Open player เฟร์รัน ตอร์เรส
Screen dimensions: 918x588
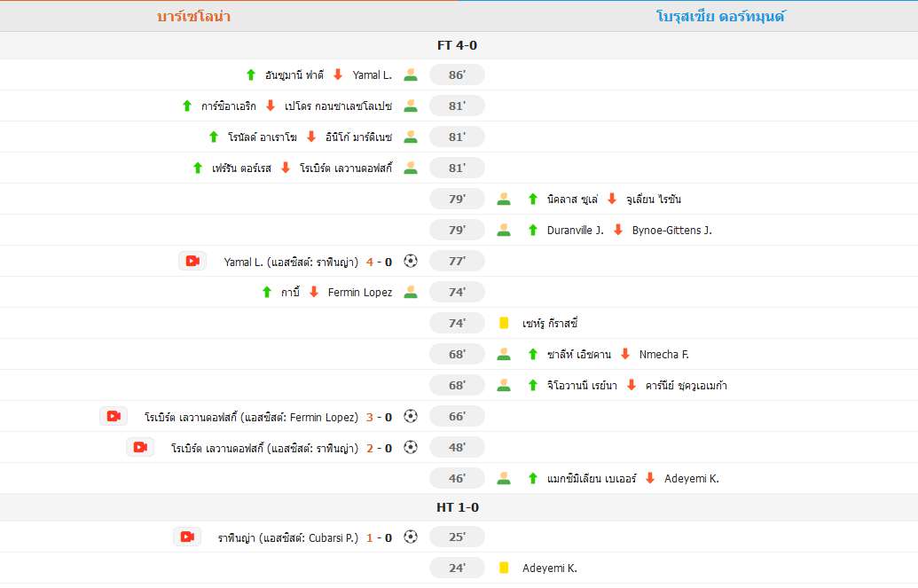coord(242,169)
